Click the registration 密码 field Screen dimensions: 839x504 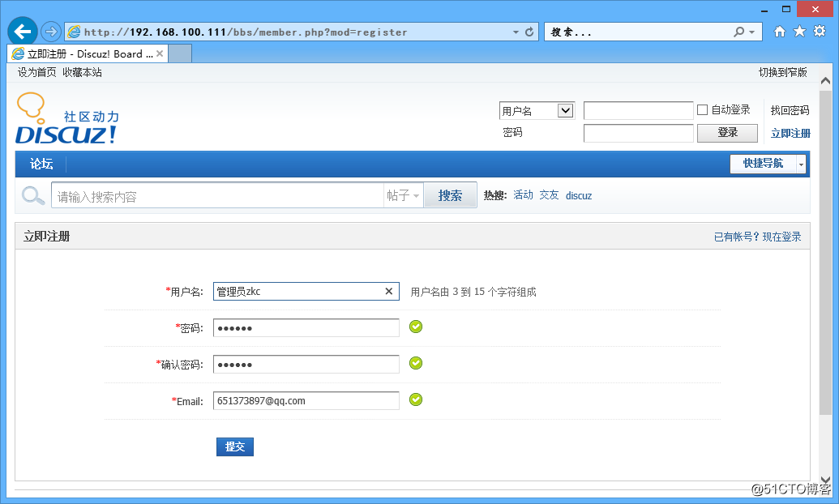306,327
